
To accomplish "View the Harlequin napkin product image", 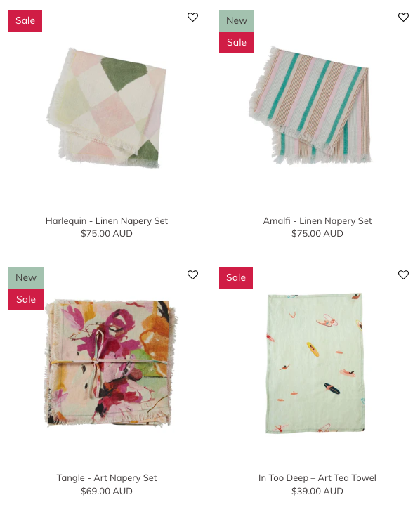I will [107, 107].
